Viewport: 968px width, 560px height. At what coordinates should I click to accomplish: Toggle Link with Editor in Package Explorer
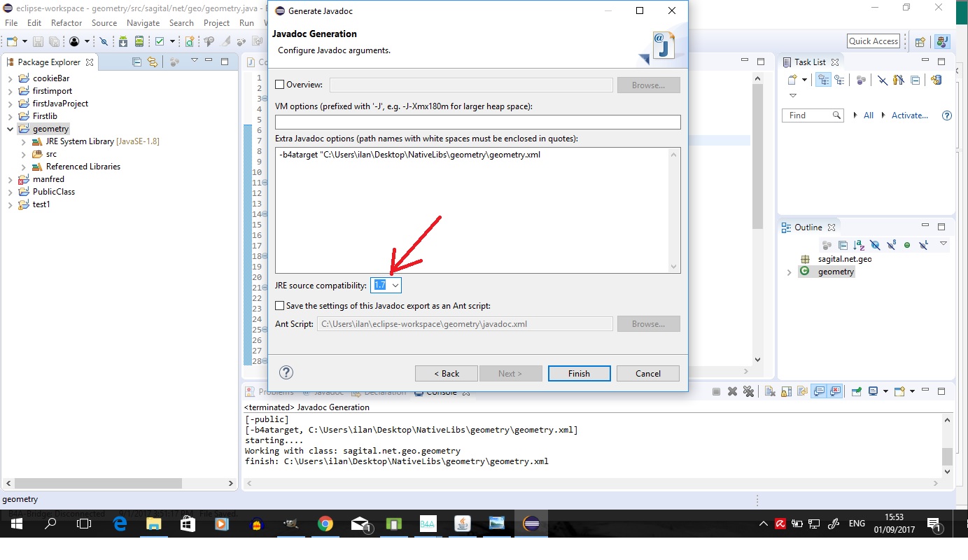coord(153,62)
